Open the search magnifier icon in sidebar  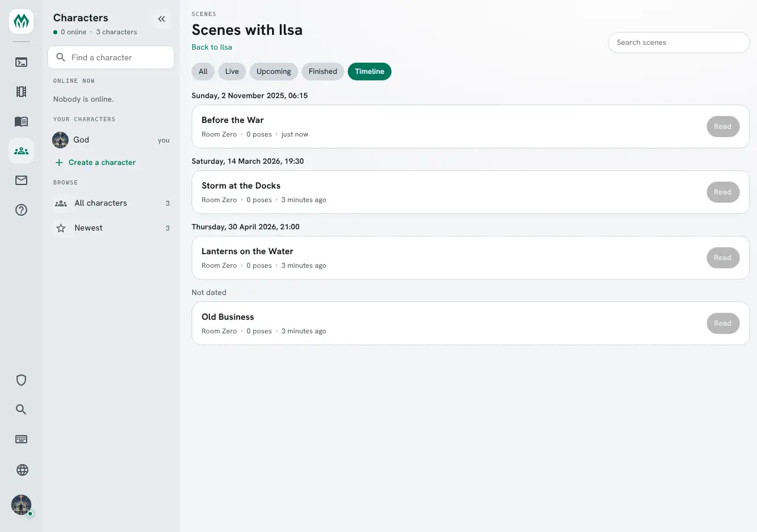click(x=21, y=410)
